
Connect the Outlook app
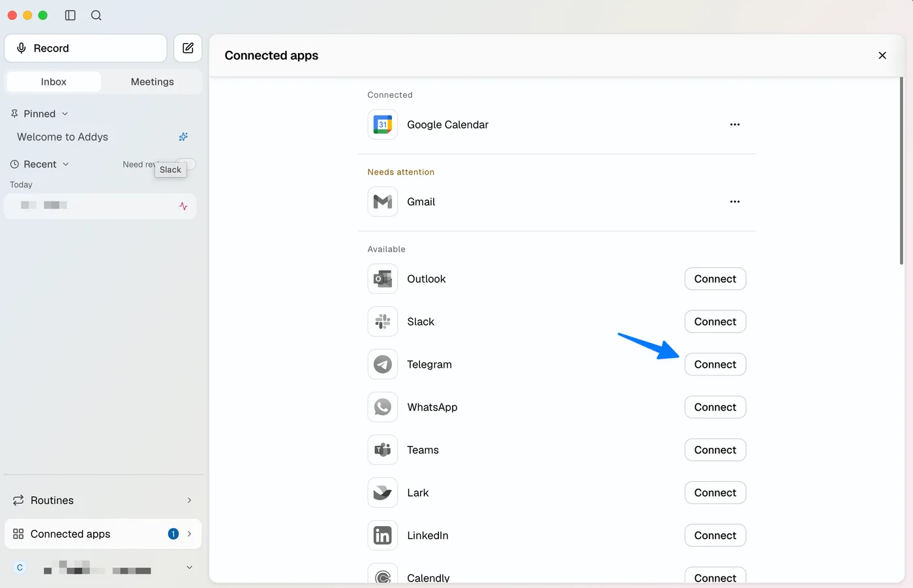click(715, 279)
